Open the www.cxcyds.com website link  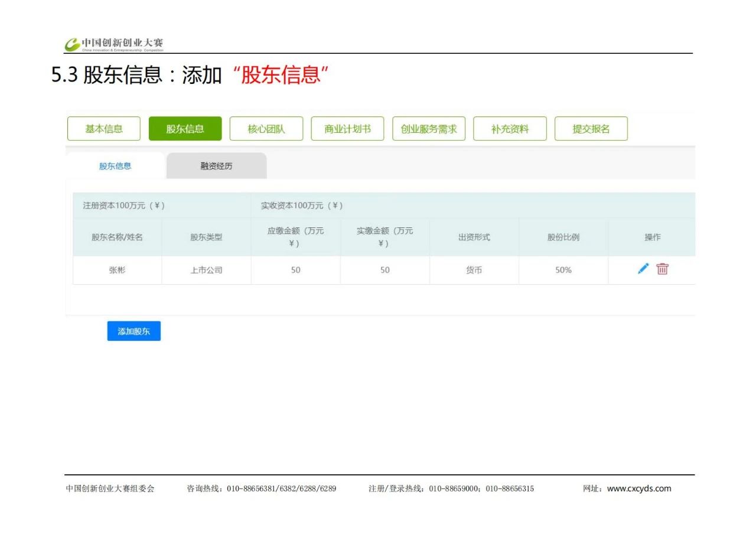tap(639, 489)
